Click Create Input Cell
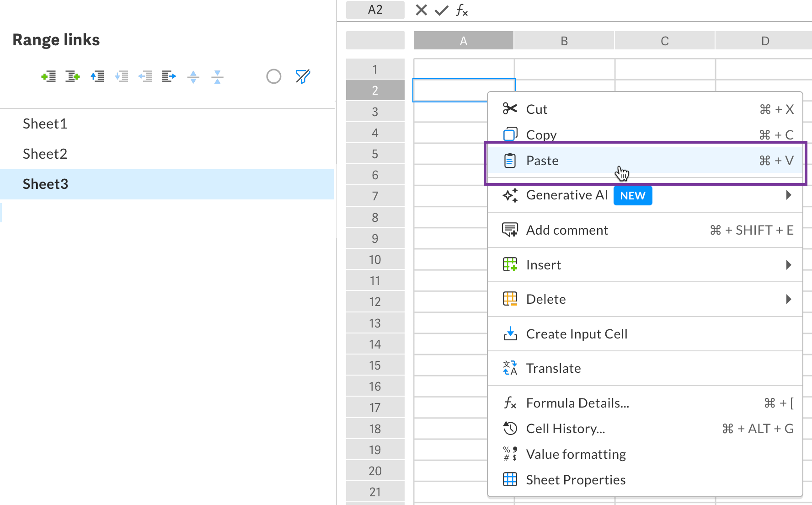The width and height of the screenshot is (812, 505). (577, 333)
